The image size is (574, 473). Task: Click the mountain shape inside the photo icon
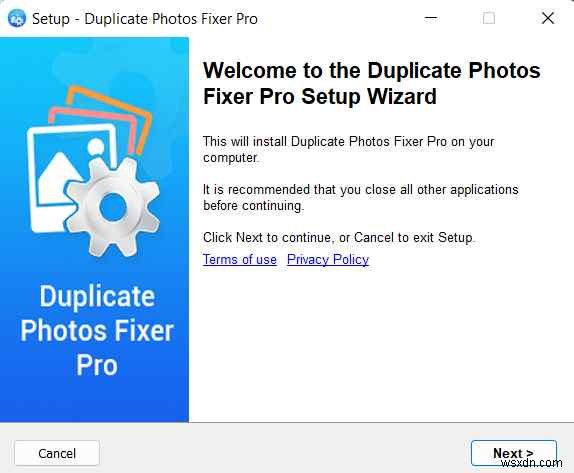[x=57, y=179]
